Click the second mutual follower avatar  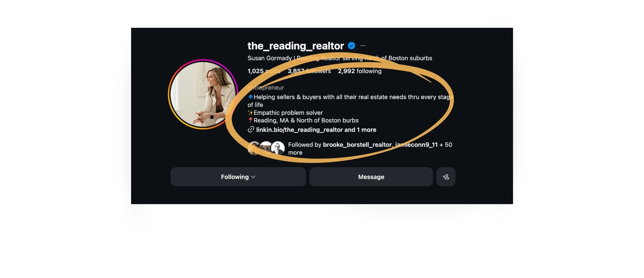(266, 148)
